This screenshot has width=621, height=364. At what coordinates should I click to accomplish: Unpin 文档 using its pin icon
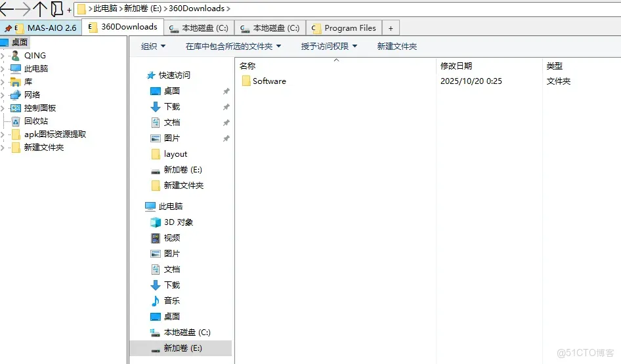pyautogui.click(x=226, y=123)
